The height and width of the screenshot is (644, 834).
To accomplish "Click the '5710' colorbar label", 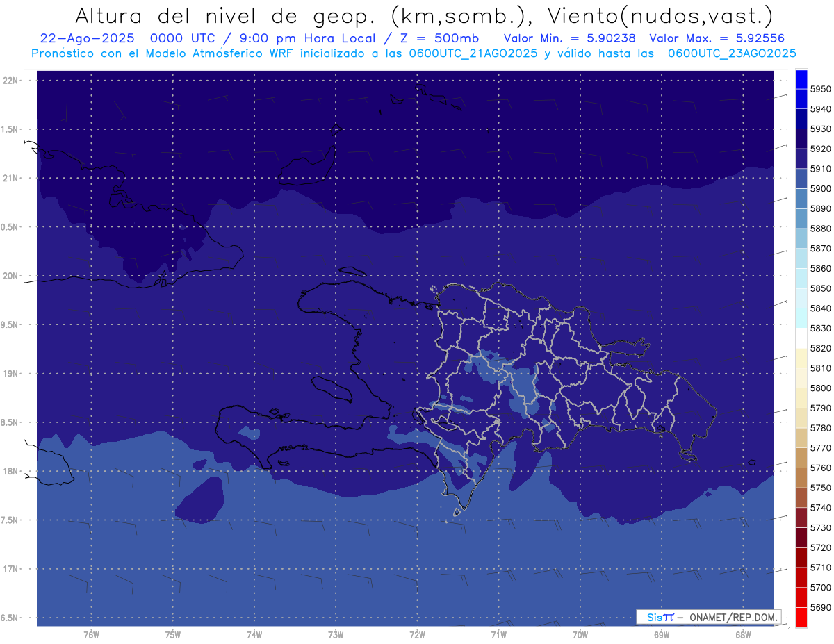I will tap(821, 568).
